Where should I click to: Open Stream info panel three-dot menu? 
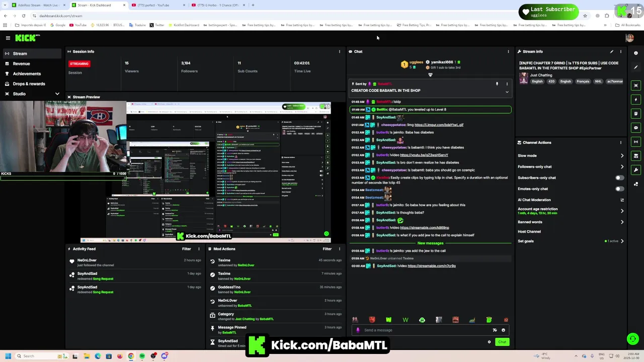620,51
